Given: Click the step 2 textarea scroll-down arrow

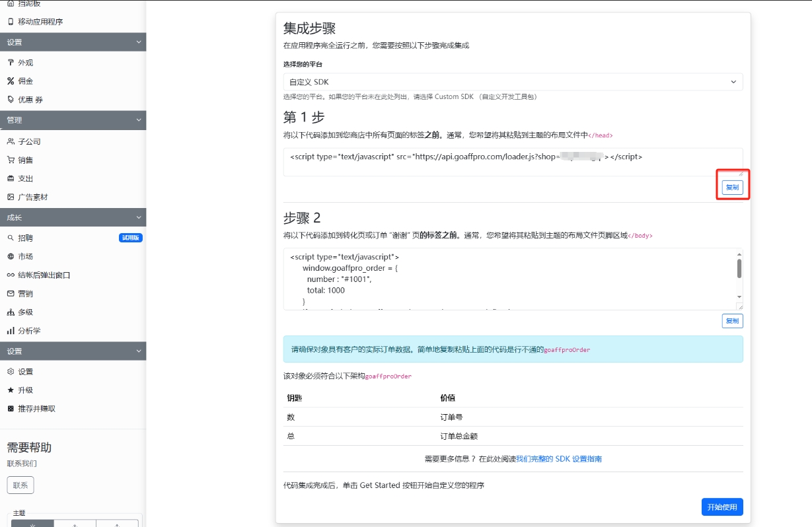Looking at the screenshot, I should point(739,297).
